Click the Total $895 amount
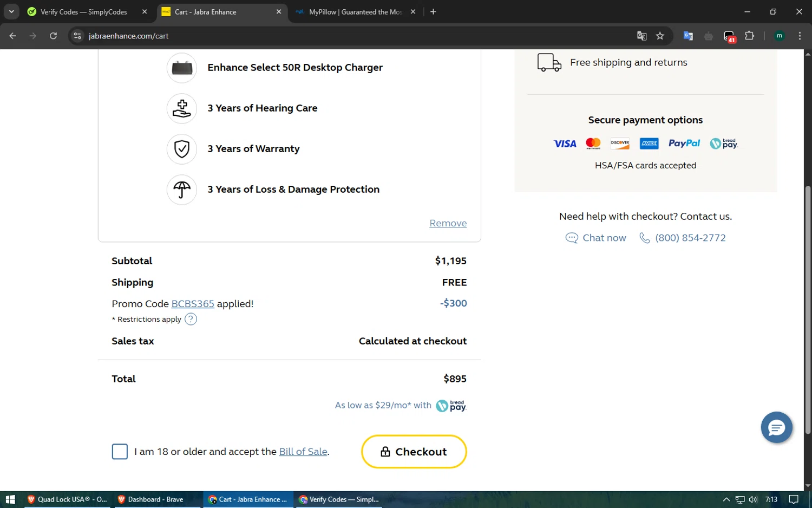 pos(455,379)
